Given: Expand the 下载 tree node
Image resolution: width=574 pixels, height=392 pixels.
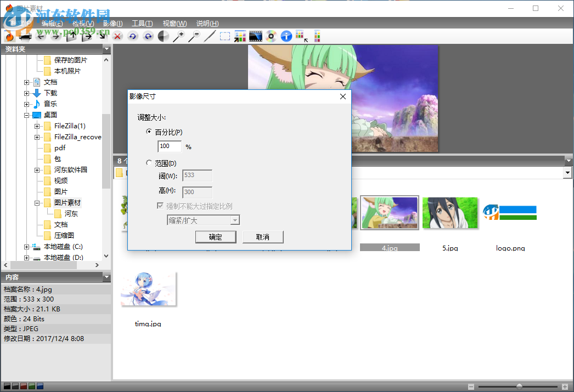Looking at the screenshot, I should click(26, 93).
